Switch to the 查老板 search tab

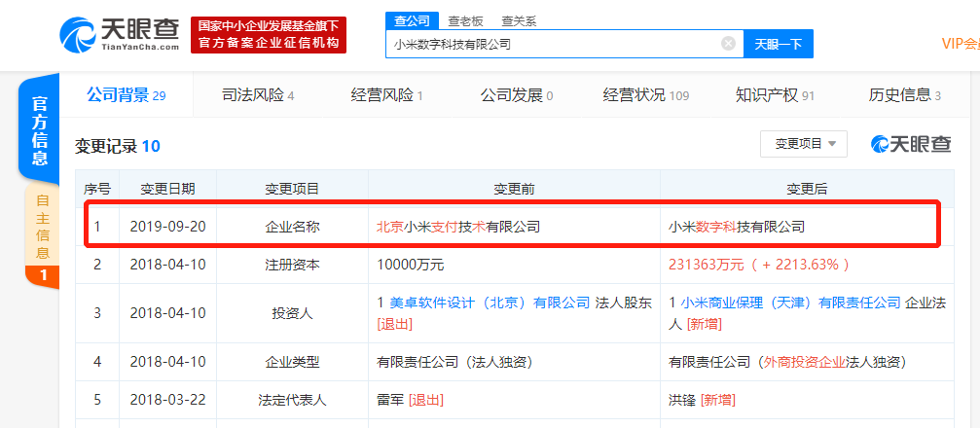(x=463, y=20)
